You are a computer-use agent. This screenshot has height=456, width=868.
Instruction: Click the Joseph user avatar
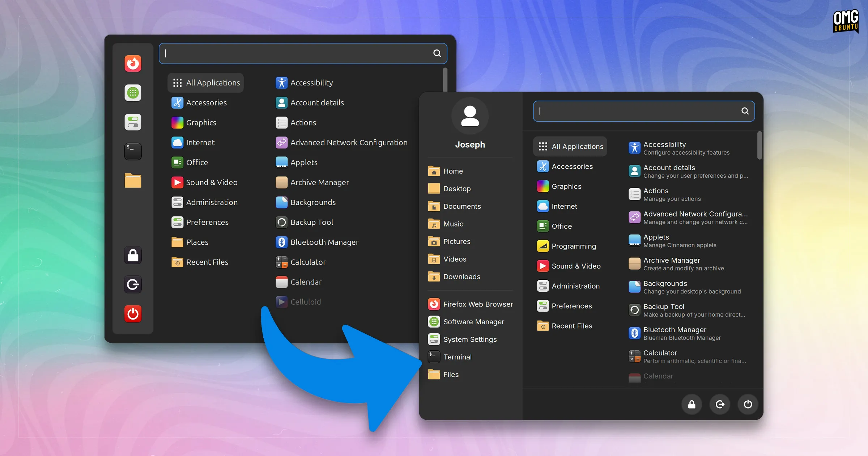(470, 116)
